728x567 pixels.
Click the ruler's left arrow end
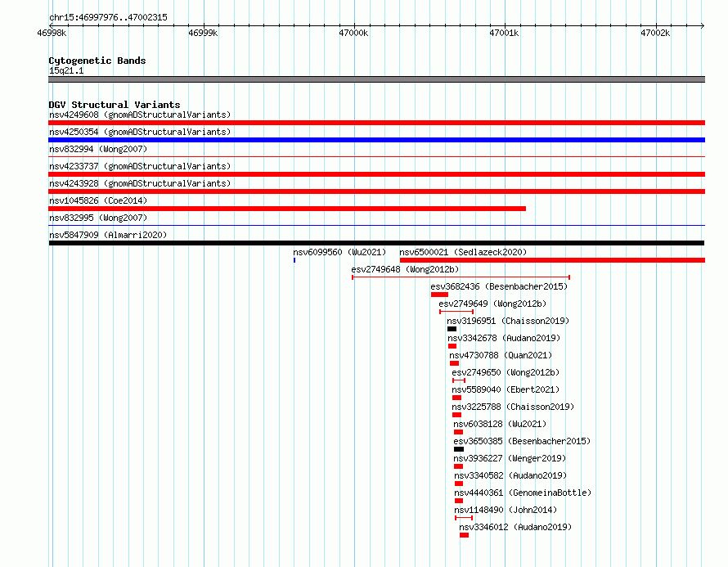(x=51, y=25)
